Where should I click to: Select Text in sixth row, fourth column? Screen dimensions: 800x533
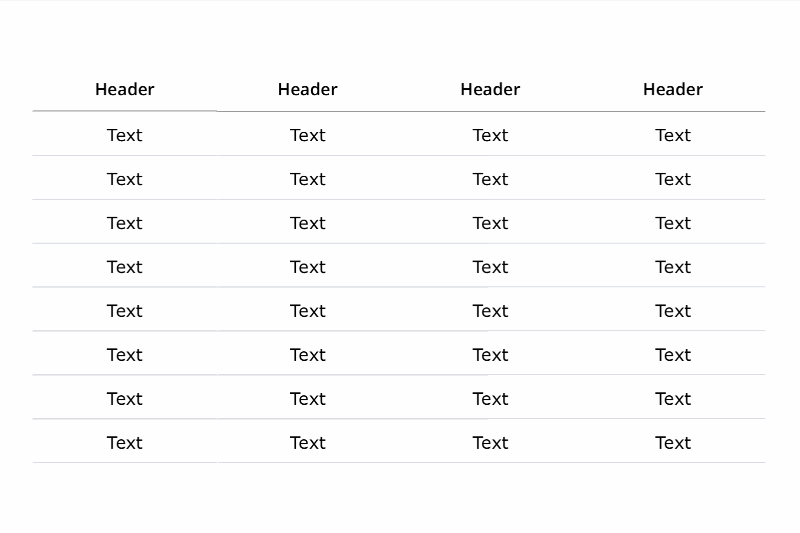(x=672, y=354)
